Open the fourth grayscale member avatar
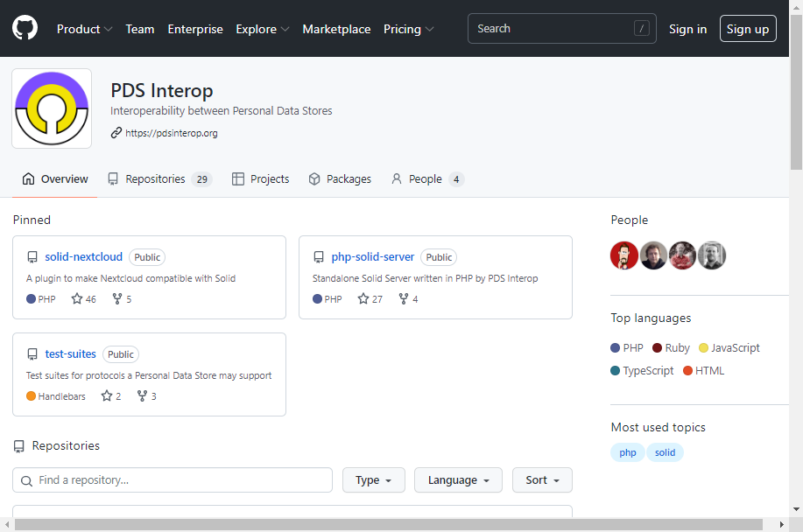The width and height of the screenshot is (803, 532). click(x=712, y=255)
